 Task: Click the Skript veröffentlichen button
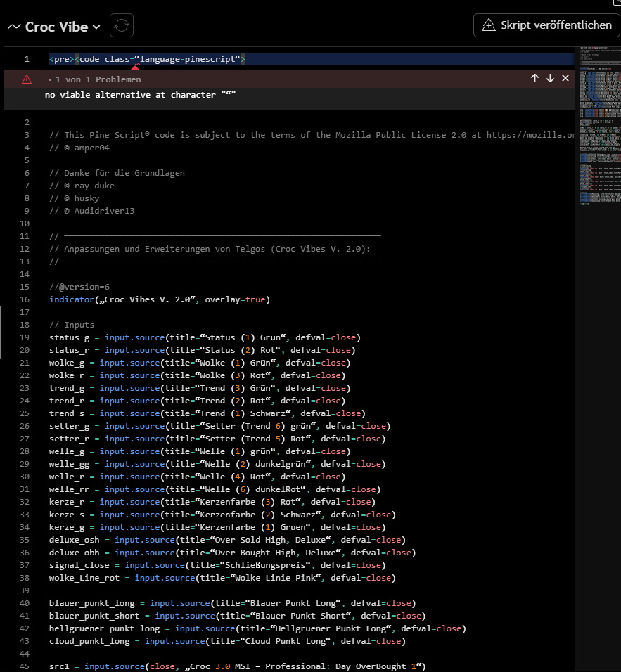[x=546, y=25]
